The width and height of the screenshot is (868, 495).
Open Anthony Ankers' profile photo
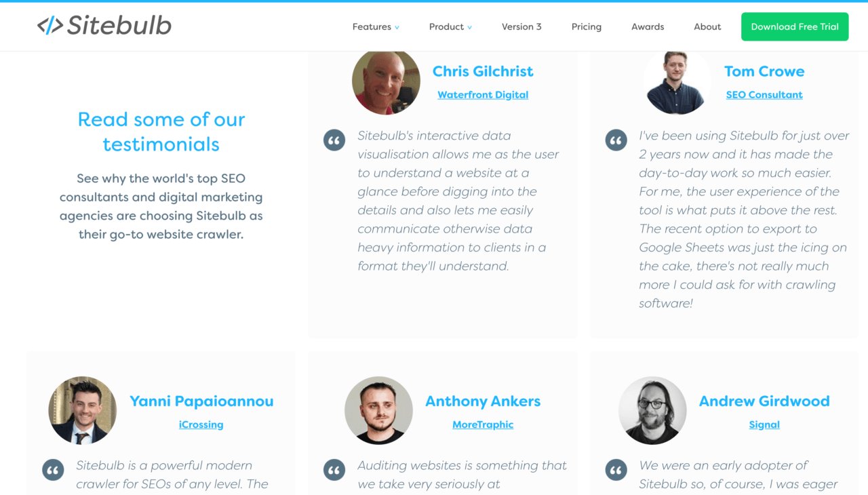click(378, 410)
